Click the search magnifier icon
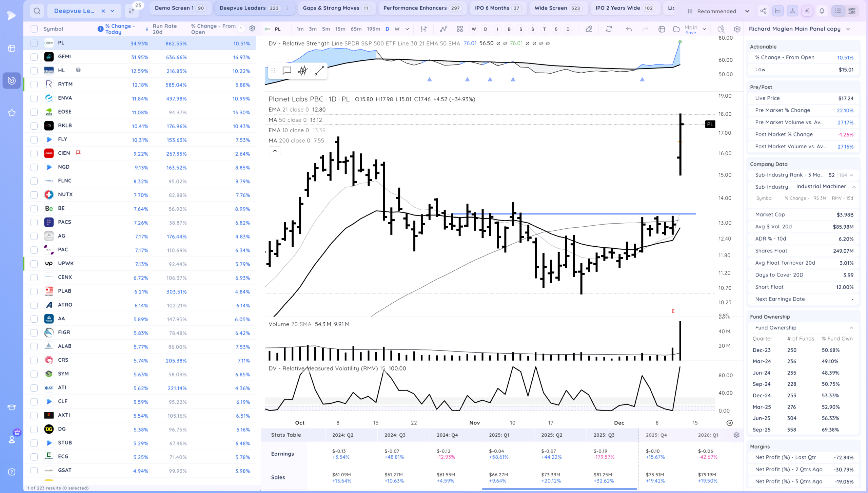This screenshot has height=493, width=868. 37,11
